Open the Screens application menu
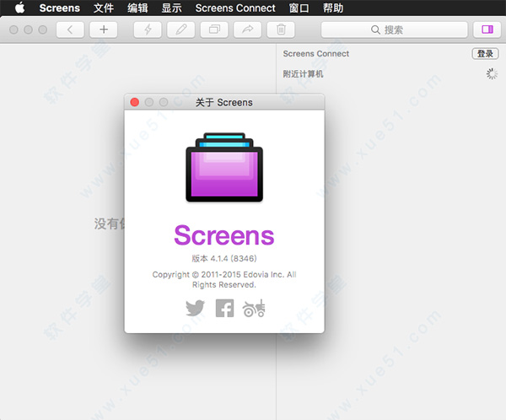This screenshot has height=420, width=506. (x=59, y=8)
